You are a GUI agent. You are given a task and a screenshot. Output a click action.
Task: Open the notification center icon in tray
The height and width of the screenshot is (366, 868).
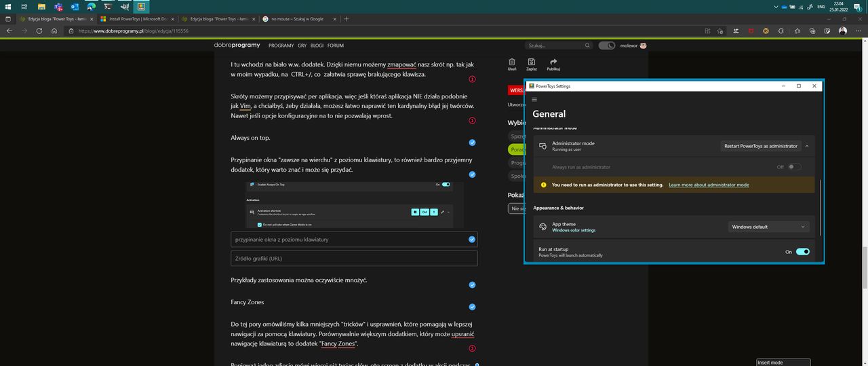coord(859,7)
